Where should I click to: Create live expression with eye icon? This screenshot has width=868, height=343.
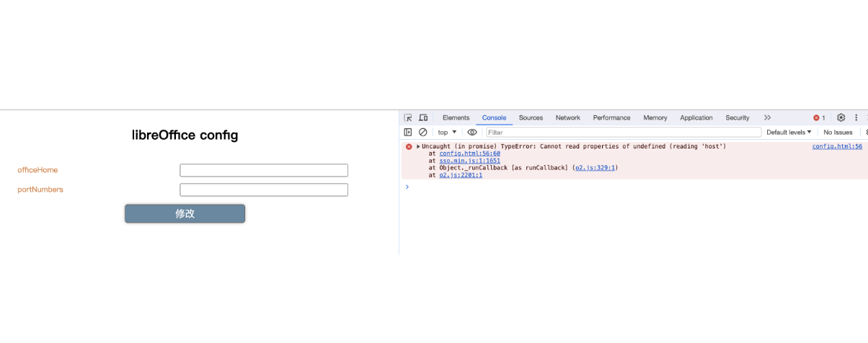(472, 133)
